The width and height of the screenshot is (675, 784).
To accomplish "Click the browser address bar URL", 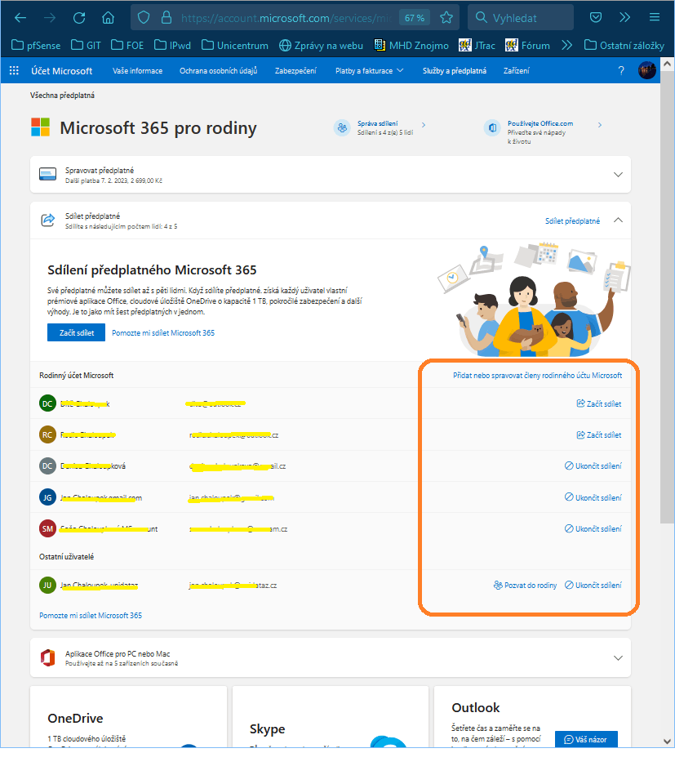I will click(286, 18).
